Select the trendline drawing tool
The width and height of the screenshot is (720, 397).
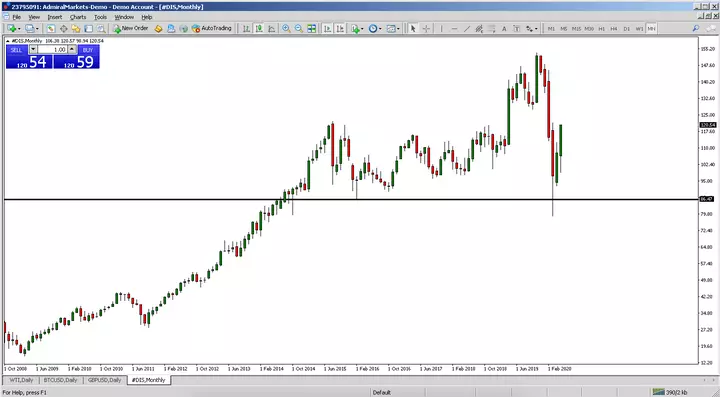(467, 28)
